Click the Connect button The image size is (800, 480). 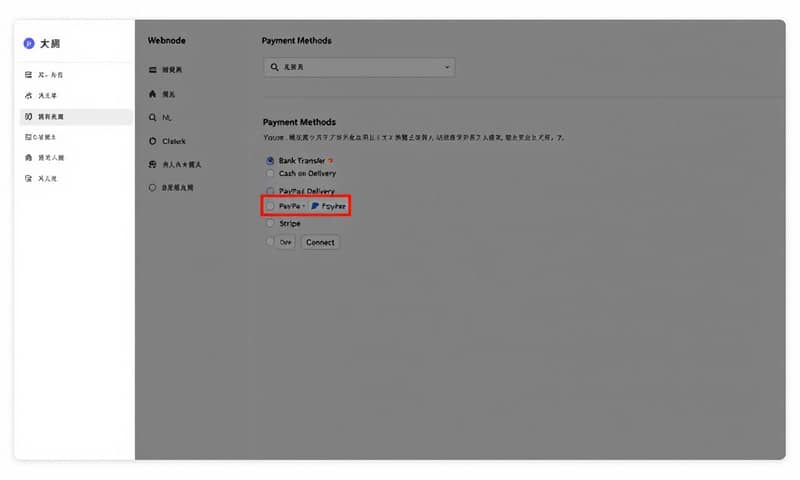(320, 242)
